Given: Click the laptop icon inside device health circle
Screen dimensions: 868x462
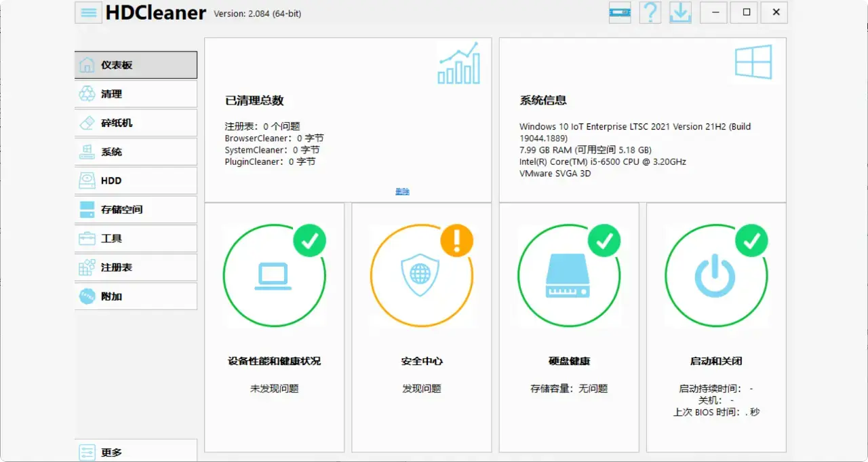Looking at the screenshot, I should pyautogui.click(x=274, y=275).
